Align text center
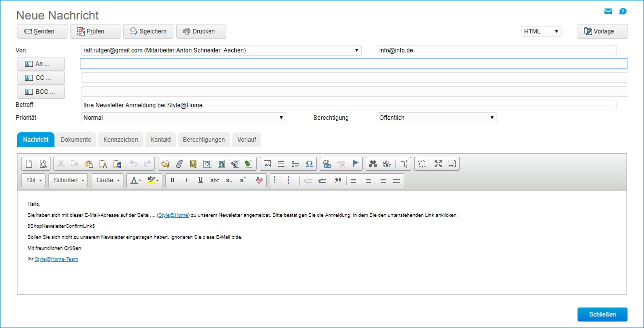This screenshot has width=644, height=328. [369, 180]
